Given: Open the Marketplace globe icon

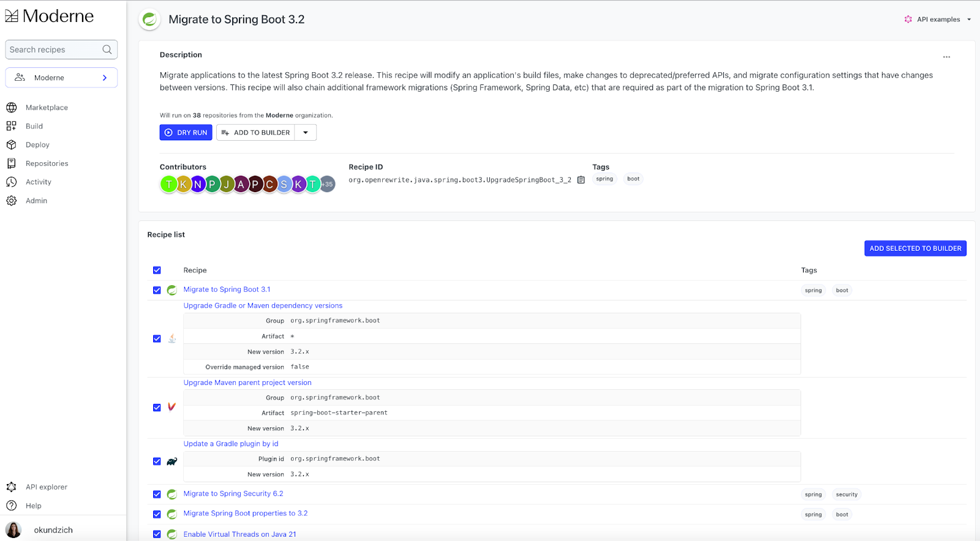Looking at the screenshot, I should 11,108.
